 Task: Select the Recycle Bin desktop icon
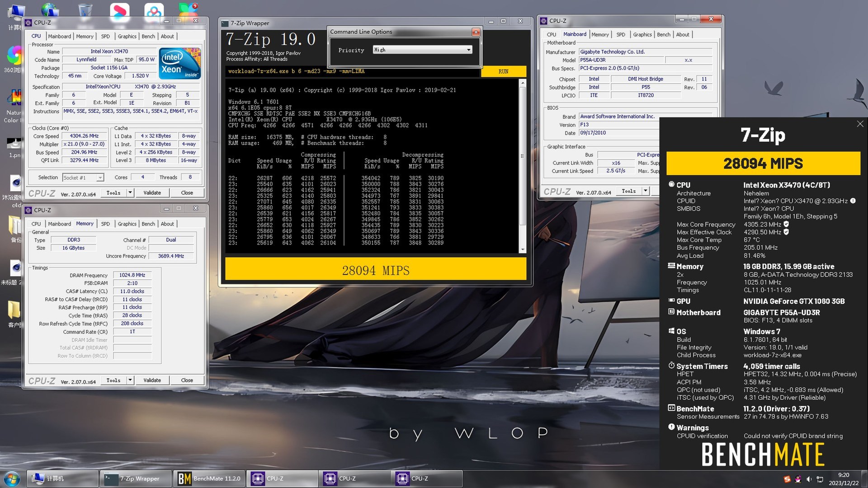85,11
